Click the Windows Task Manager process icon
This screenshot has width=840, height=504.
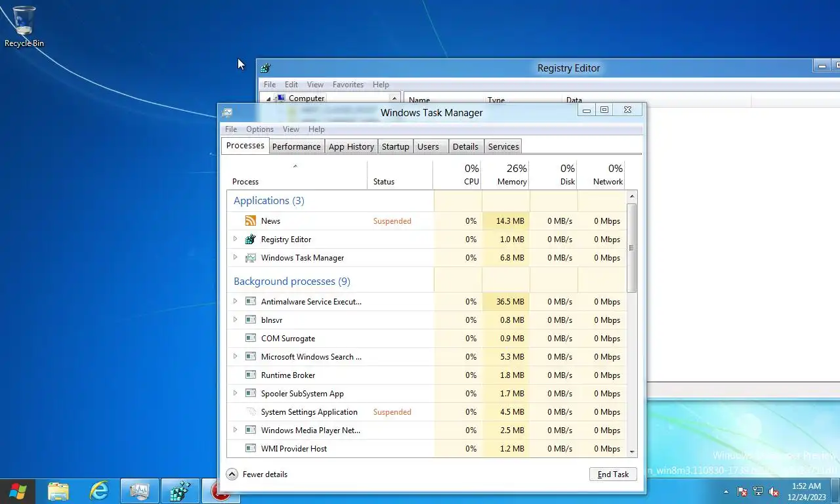point(250,258)
